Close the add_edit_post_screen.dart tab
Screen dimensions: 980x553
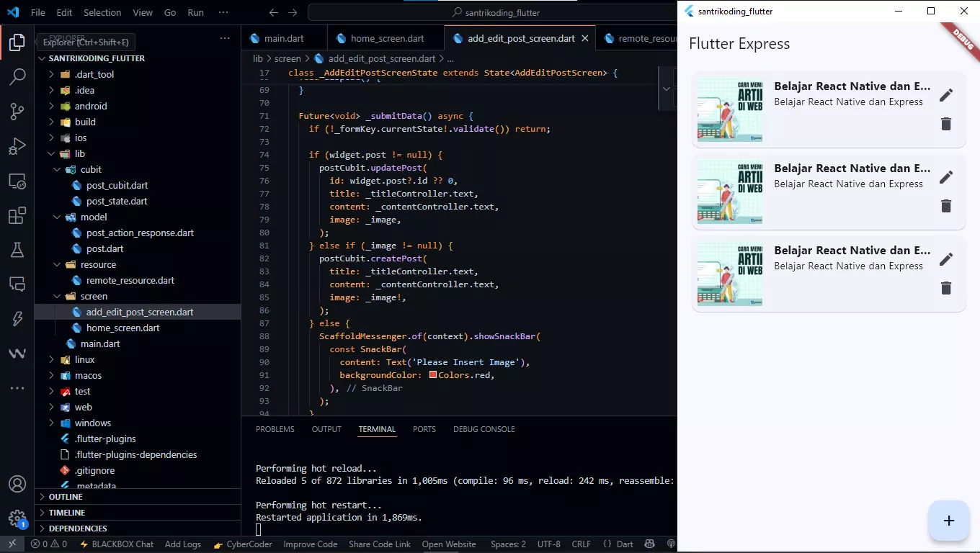click(x=585, y=38)
